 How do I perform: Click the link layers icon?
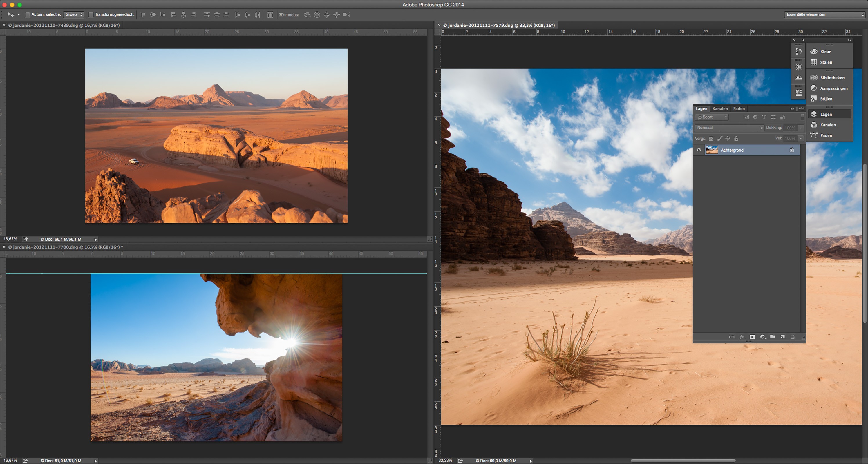(732, 337)
